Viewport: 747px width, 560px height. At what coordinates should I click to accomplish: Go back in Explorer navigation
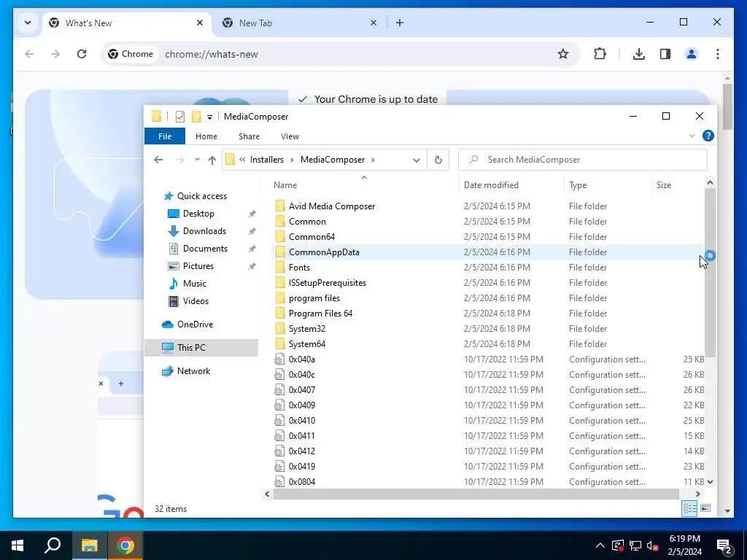click(158, 160)
